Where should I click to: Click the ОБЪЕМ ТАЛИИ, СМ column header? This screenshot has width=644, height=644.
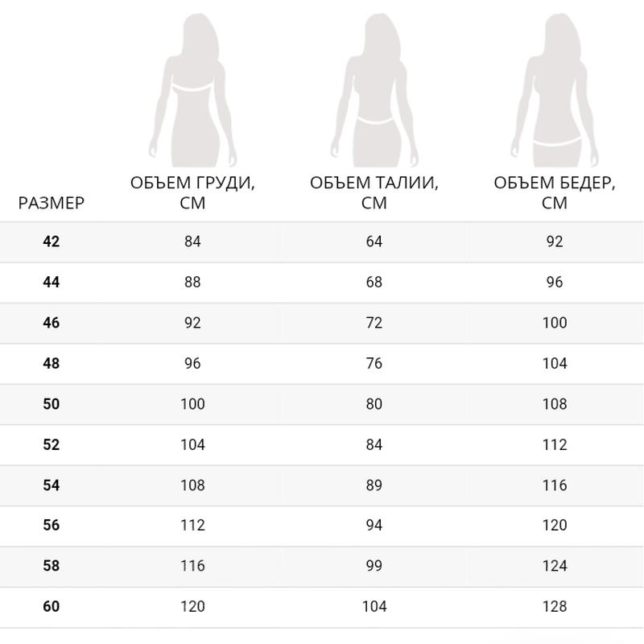[x=374, y=192]
